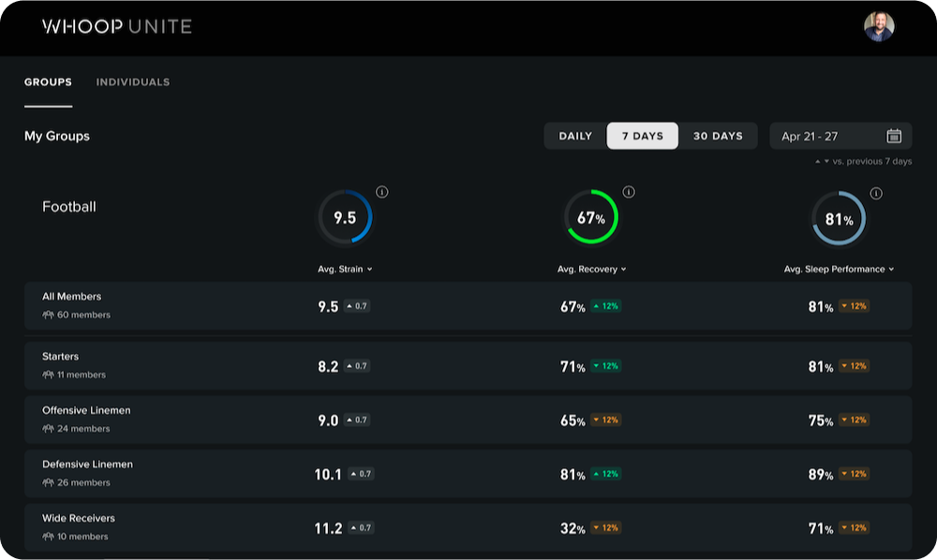Viewport: 937px width, 560px height.
Task: Click the info icon beside Sleep Performance gauge
Action: click(x=875, y=191)
